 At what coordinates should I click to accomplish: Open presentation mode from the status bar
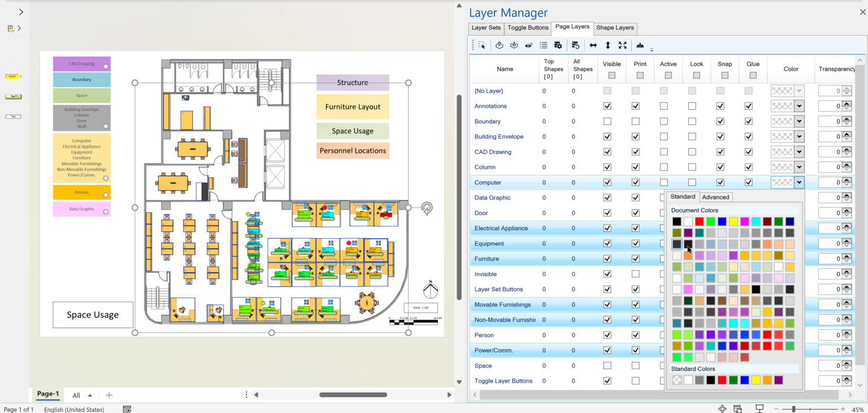[x=759, y=408]
